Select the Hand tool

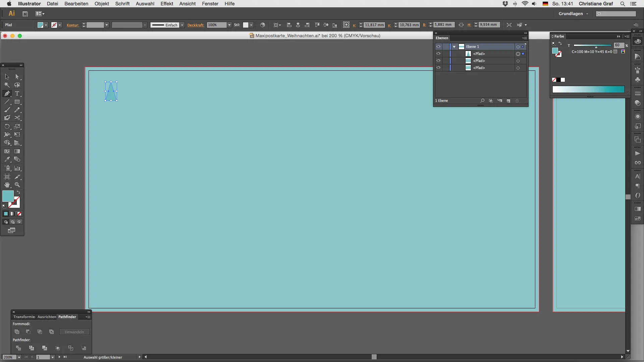(7, 185)
